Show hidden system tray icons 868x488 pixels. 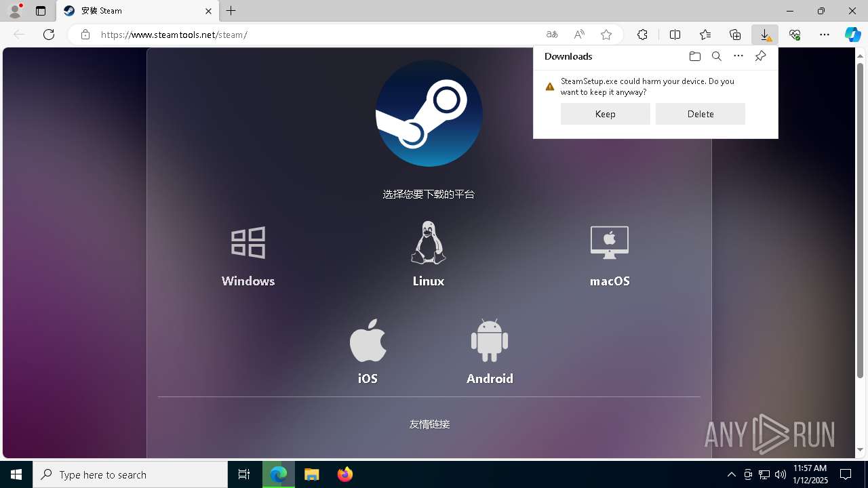(731, 474)
